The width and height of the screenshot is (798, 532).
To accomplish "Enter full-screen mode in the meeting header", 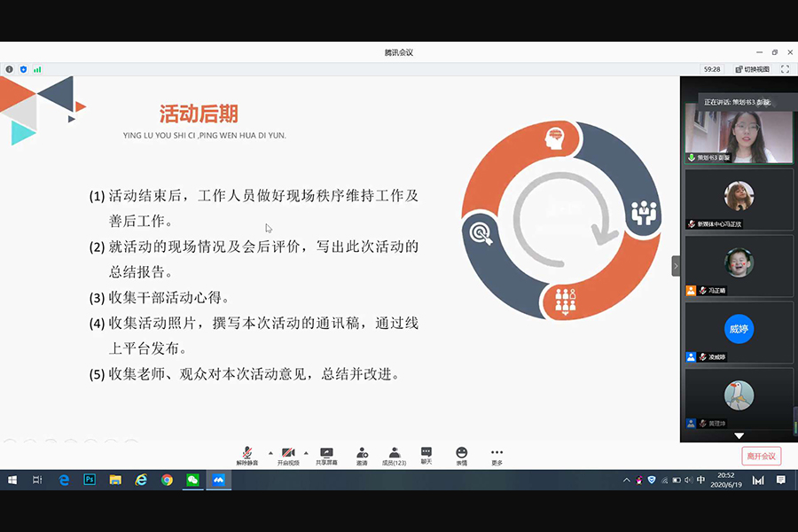I will (x=785, y=68).
